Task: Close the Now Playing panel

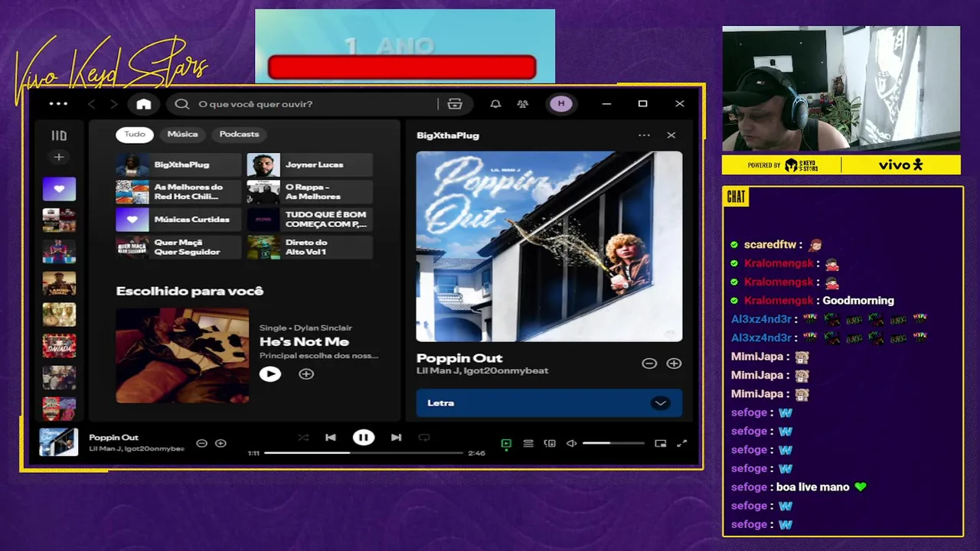Action: point(671,135)
